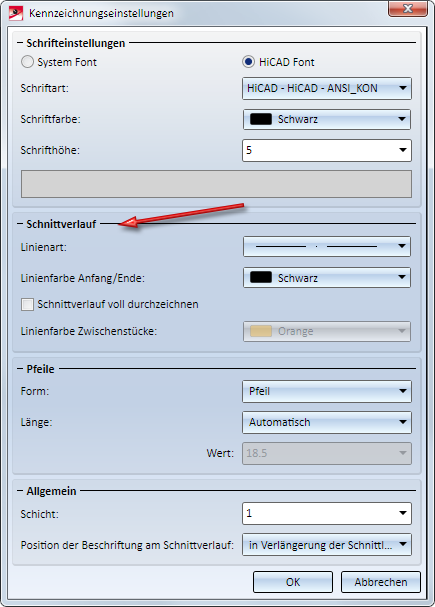Collapse the Pfeile section

20,369
